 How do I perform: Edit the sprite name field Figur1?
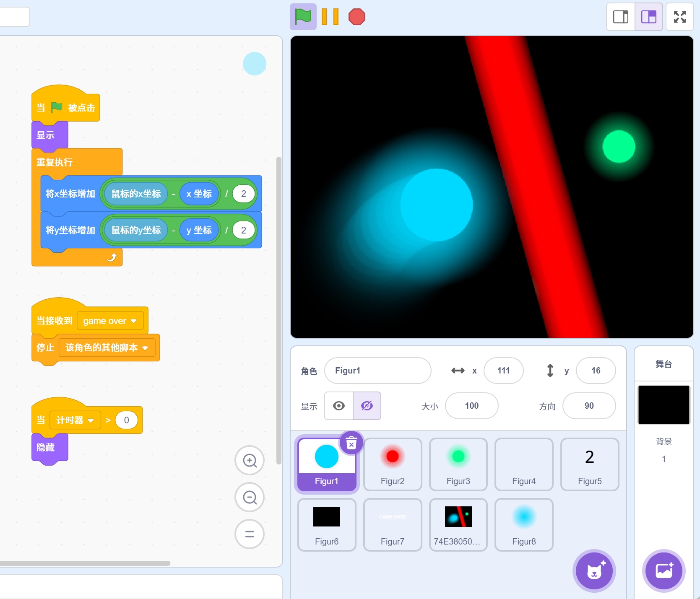377,371
